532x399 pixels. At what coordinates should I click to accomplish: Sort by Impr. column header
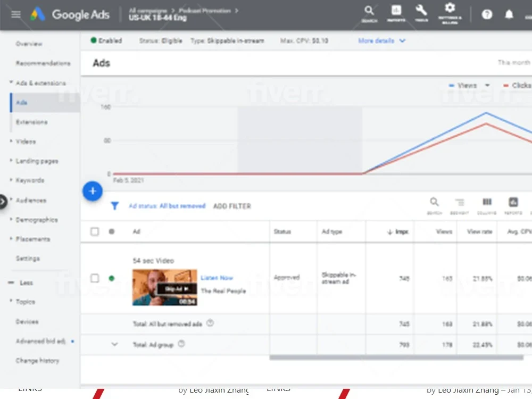[x=397, y=232]
